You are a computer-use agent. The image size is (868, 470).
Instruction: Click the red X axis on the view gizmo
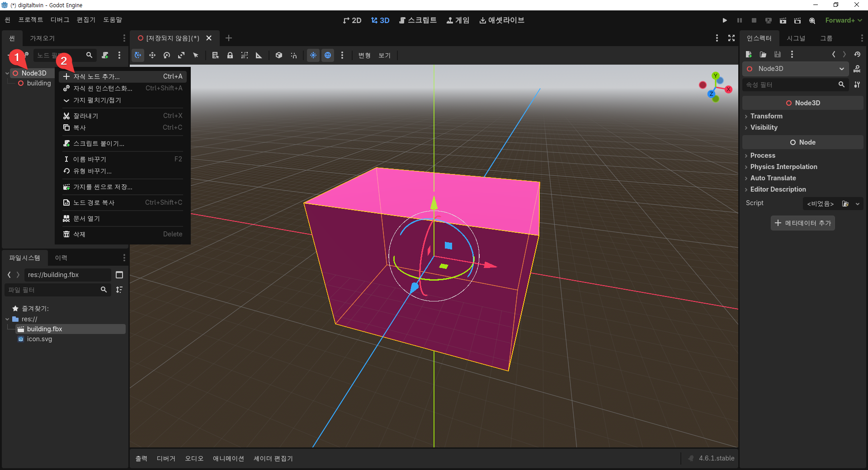coord(728,89)
